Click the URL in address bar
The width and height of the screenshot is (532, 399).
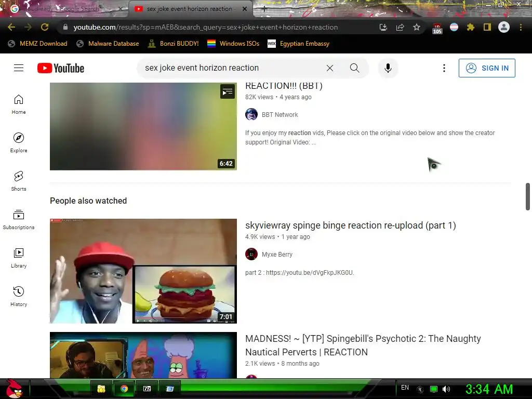pos(205,27)
